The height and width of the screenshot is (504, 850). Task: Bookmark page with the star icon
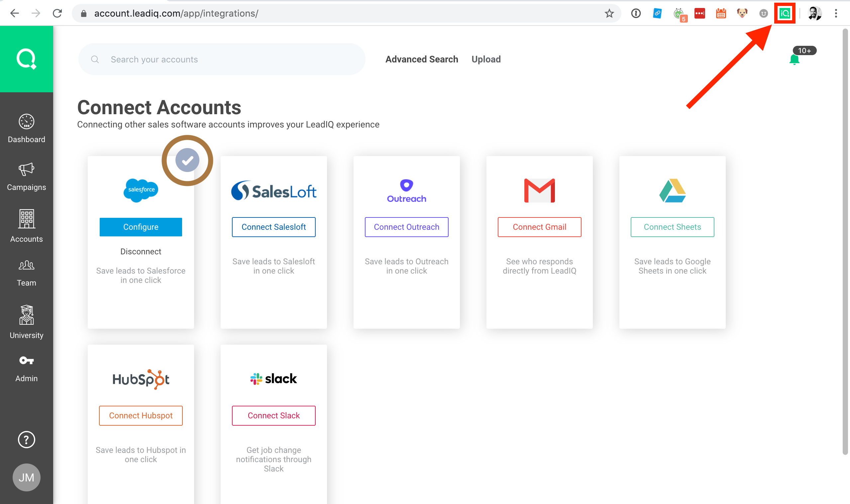609,14
